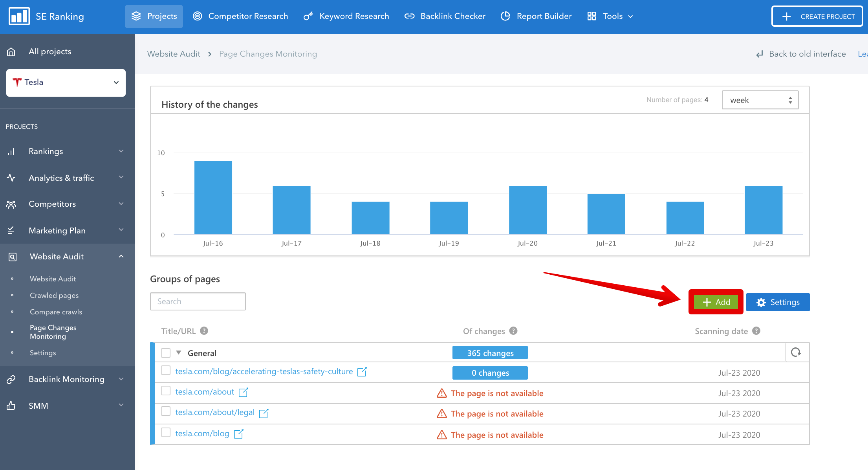The image size is (868, 470).
Task: Click the All projects home icon
Action: click(x=11, y=51)
